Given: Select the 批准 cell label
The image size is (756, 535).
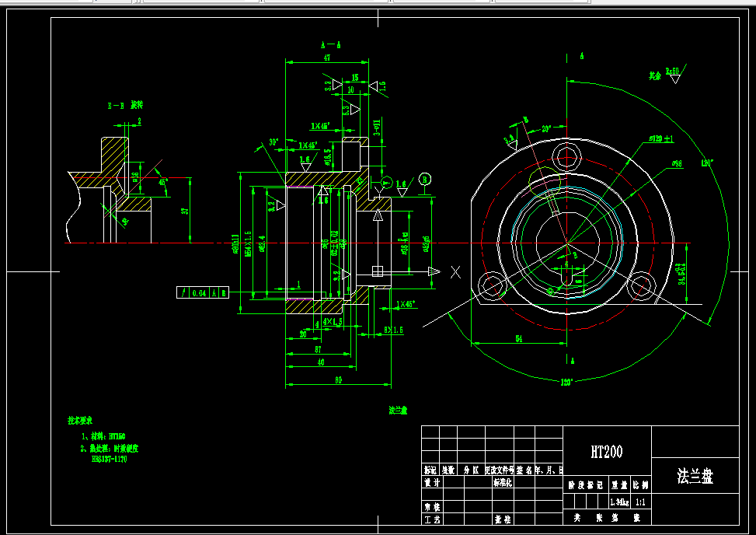Looking at the screenshot, I should pos(503,519).
